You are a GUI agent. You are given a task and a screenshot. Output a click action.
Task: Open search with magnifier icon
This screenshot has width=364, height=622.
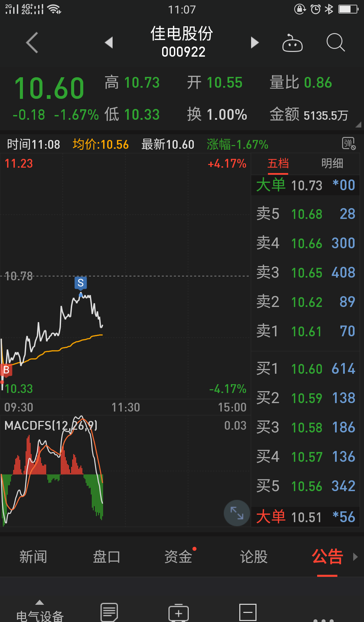[336, 43]
